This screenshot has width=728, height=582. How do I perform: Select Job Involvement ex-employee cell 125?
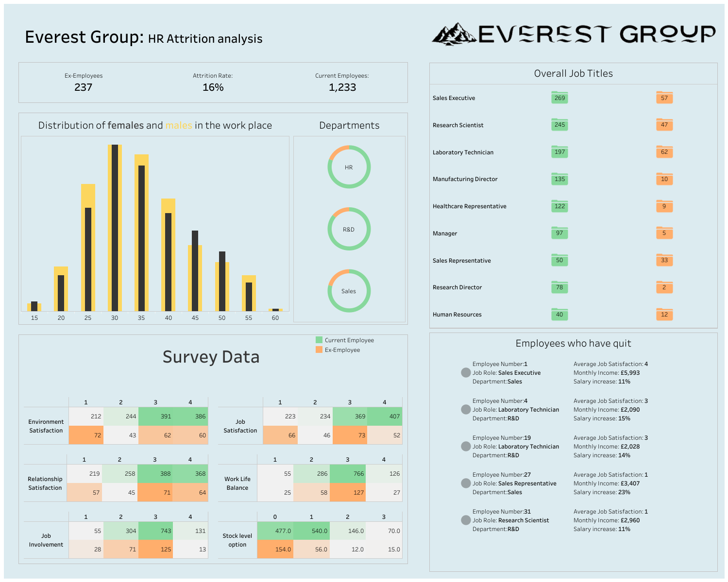tap(155, 549)
